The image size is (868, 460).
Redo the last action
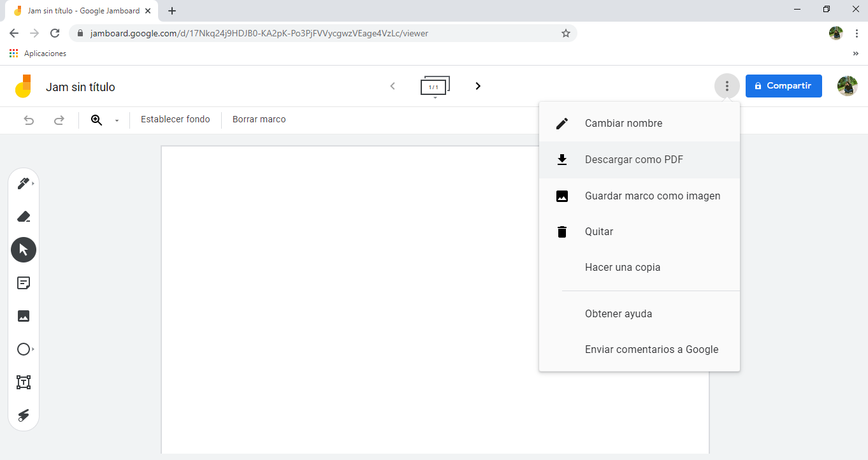[x=59, y=120]
